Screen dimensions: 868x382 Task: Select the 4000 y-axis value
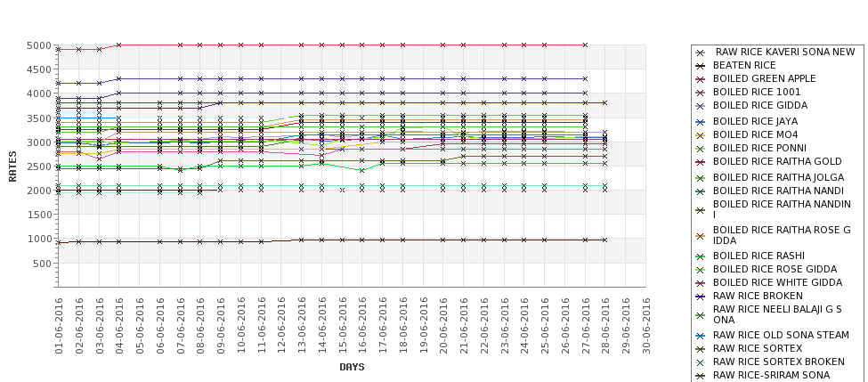pyautogui.click(x=39, y=93)
